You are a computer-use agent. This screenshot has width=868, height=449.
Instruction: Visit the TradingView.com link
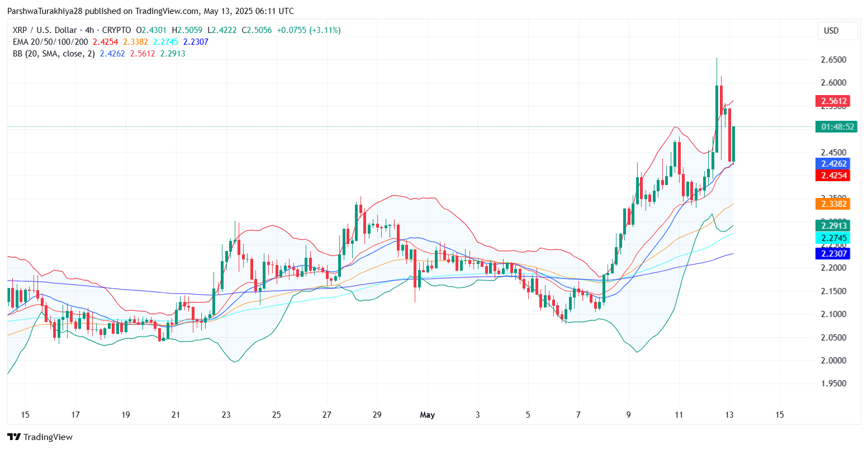tap(167, 11)
